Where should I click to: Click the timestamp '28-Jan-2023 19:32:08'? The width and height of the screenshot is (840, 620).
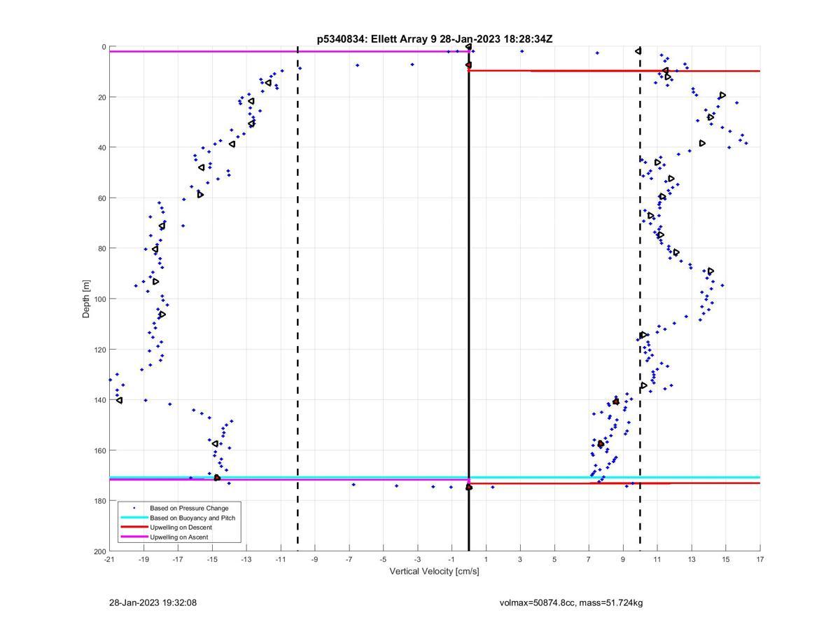(x=153, y=602)
